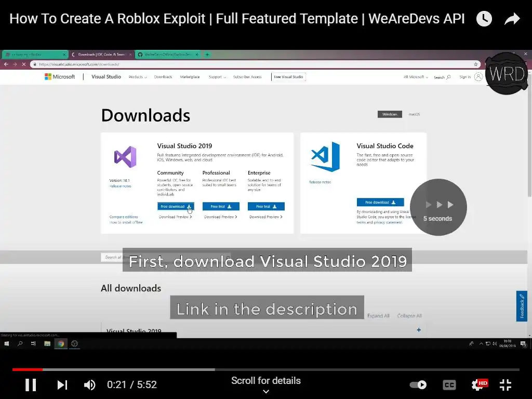Open the Marketplace nav item
The image size is (532, 399).
(190, 77)
